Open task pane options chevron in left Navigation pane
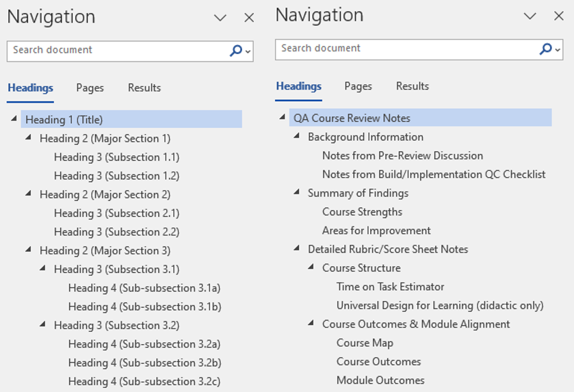The width and height of the screenshot is (574, 392). click(220, 17)
